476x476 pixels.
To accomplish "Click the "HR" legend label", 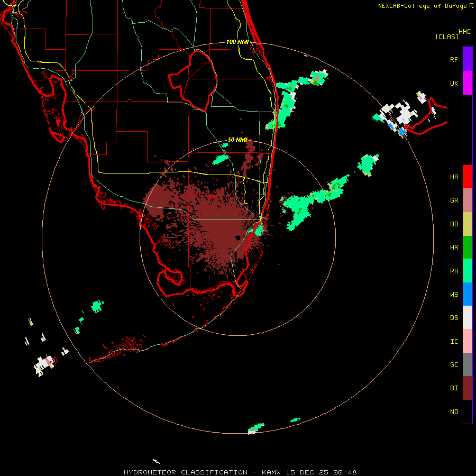I will click(x=454, y=248).
